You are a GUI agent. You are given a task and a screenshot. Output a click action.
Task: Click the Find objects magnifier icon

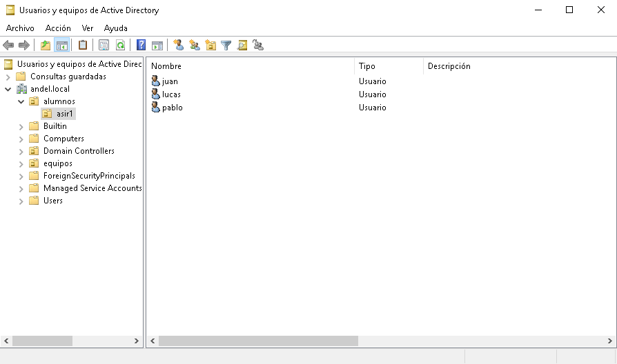(x=242, y=45)
